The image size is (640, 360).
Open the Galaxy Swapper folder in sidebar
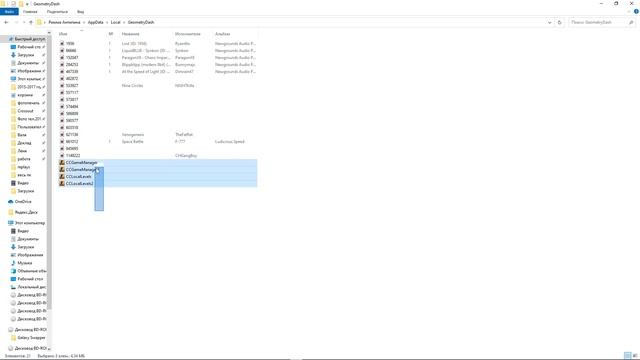pos(31,338)
